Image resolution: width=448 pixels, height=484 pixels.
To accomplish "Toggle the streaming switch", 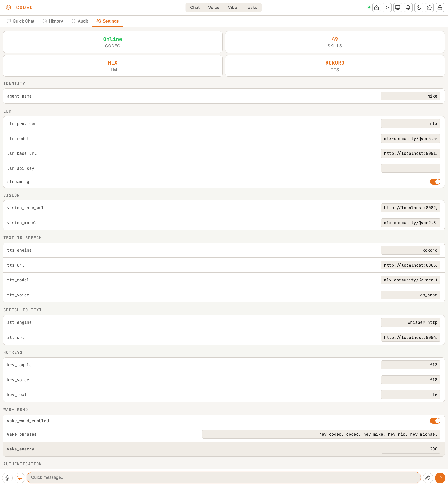I will click(x=435, y=182).
